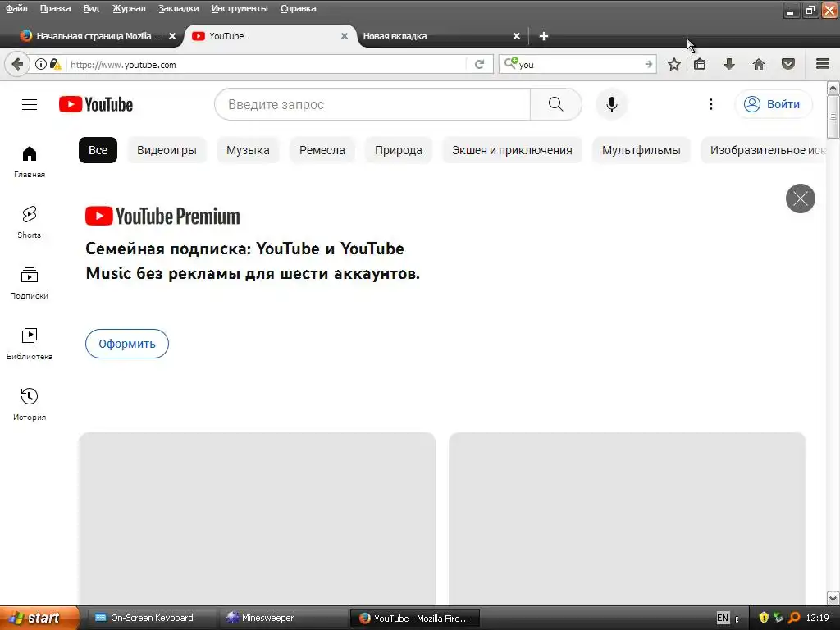Go to the Главная home sidebar item
Viewport: 840px width, 630px height.
tap(30, 162)
